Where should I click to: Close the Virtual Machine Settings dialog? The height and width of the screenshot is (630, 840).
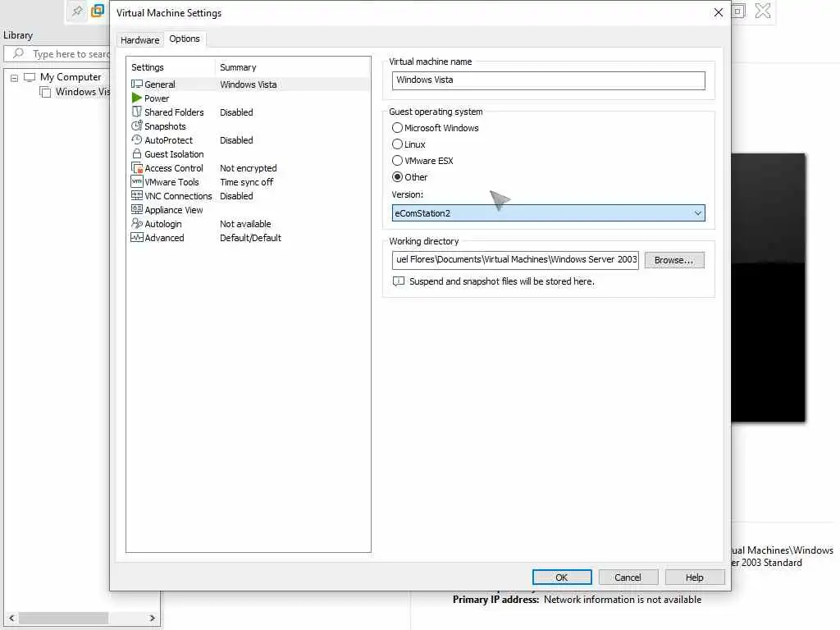click(x=719, y=12)
